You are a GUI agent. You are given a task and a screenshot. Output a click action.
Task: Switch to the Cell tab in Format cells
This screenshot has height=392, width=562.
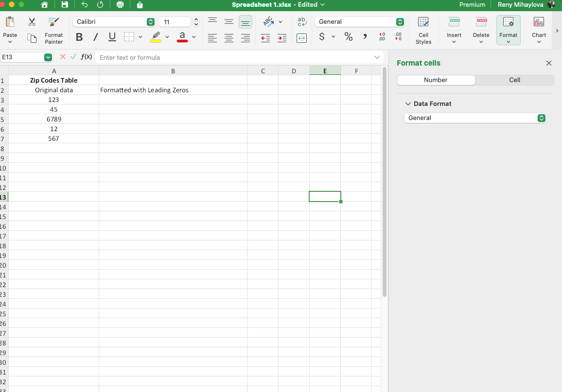tap(514, 80)
